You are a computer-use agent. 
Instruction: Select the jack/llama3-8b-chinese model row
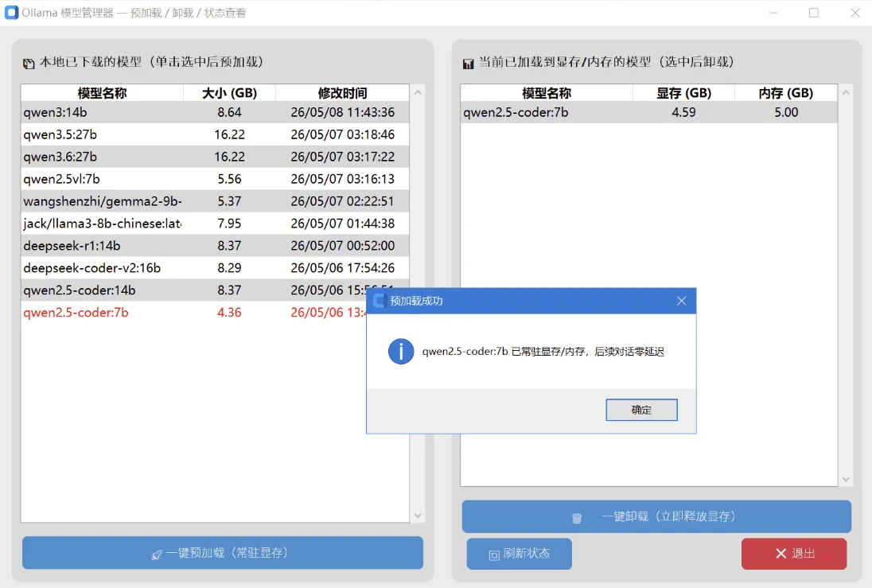(216, 224)
